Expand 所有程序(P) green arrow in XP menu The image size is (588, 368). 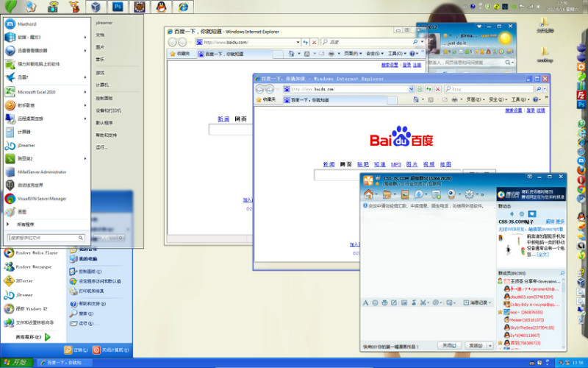(48, 337)
